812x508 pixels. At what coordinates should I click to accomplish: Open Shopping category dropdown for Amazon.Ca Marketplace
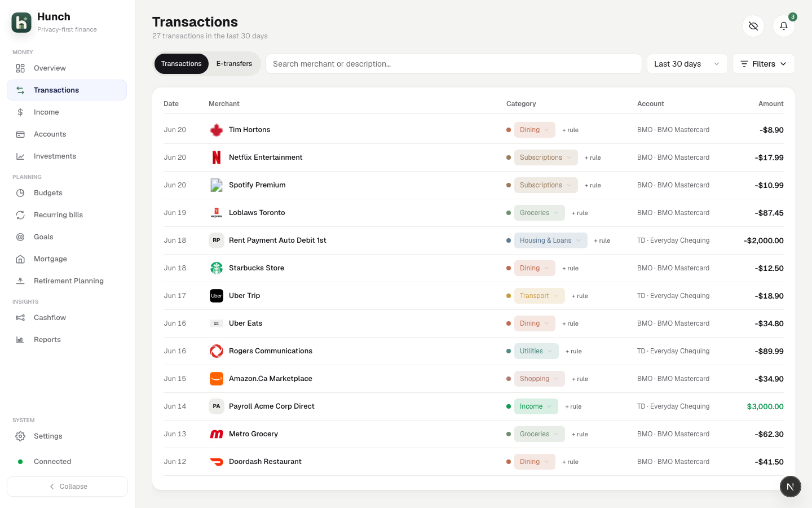[x=540, y=379]
